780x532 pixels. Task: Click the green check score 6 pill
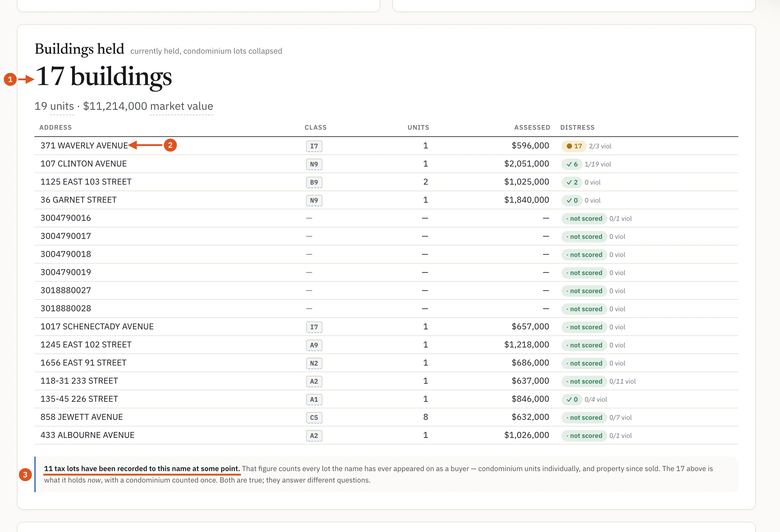pos(572,164)
